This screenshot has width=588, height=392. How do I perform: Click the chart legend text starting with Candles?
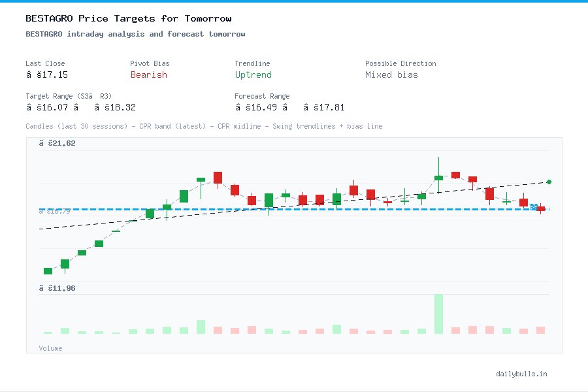click(204, 126)
